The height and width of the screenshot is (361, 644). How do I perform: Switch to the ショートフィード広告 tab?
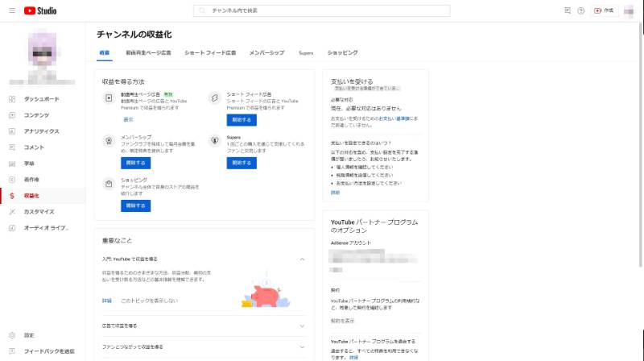(x=210, y=52)
